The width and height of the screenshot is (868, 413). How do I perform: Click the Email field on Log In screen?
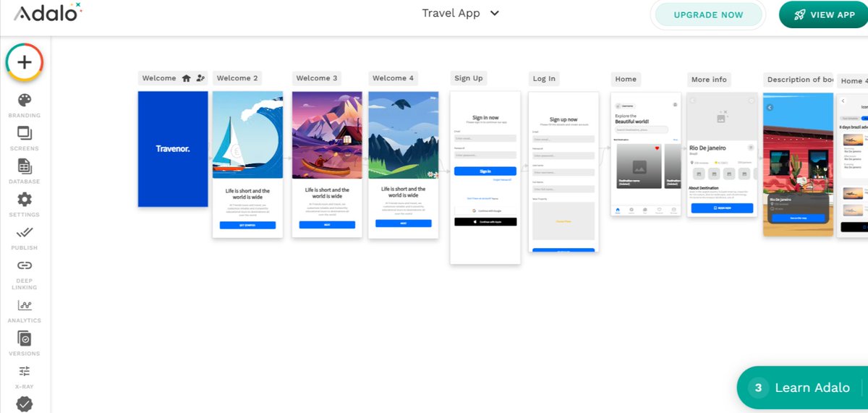click(563, 139)
